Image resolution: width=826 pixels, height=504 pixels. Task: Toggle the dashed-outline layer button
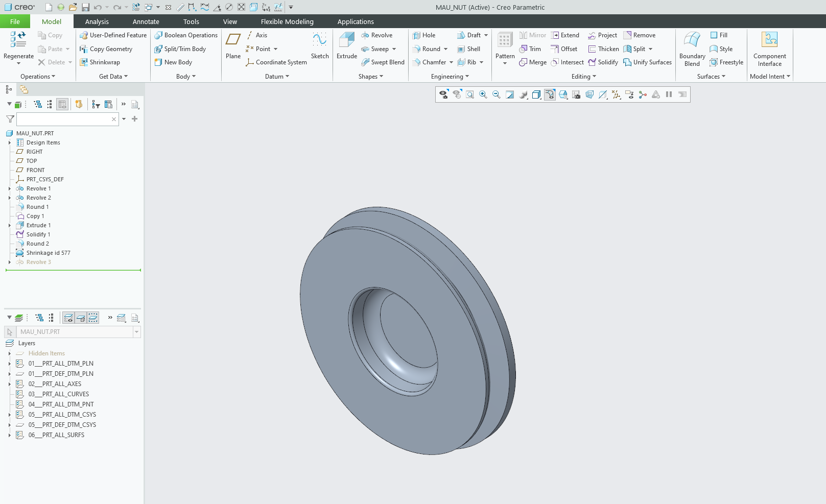(x=93, y=318)
